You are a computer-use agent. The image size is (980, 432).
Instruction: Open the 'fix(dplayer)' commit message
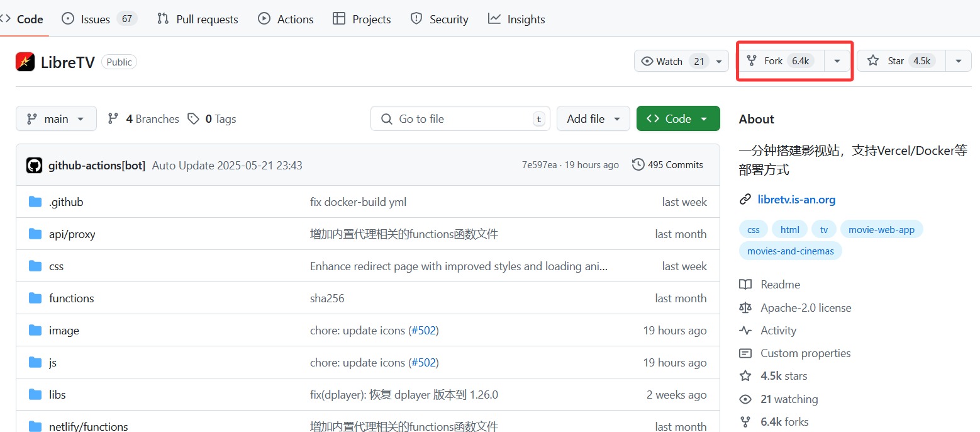pos(404,395)
